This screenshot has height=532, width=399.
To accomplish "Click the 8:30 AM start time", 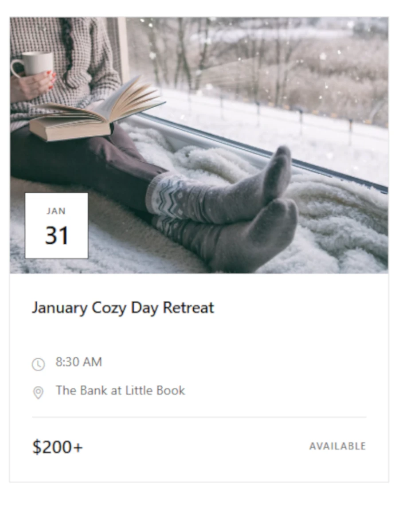I will (78, 362).
